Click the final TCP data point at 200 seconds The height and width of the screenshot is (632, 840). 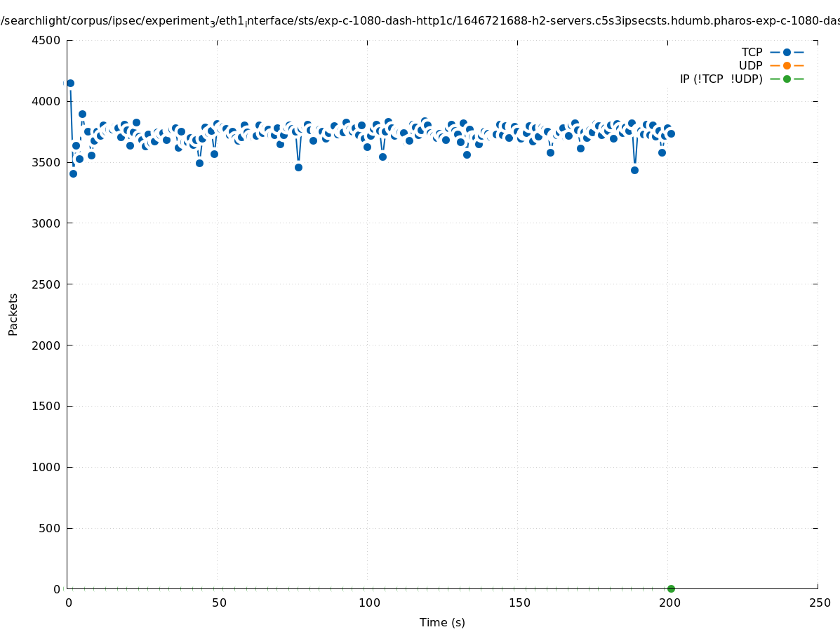(x=671, y=133)
